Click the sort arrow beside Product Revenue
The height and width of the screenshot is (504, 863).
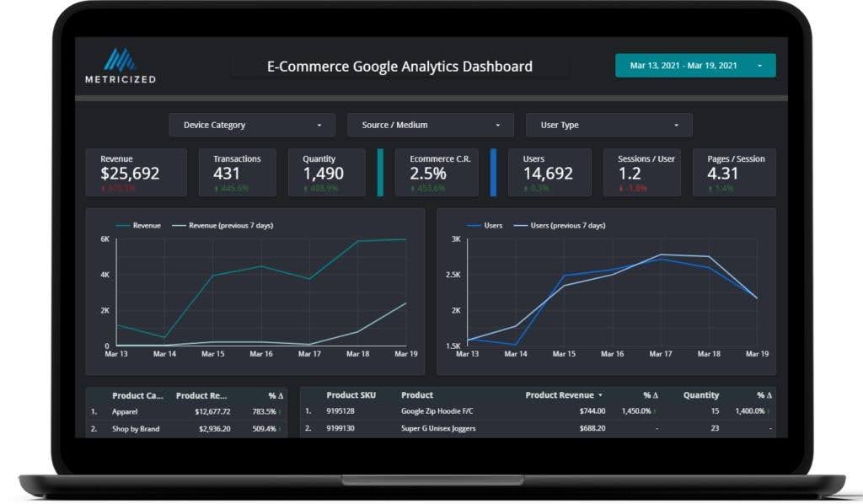600,395
